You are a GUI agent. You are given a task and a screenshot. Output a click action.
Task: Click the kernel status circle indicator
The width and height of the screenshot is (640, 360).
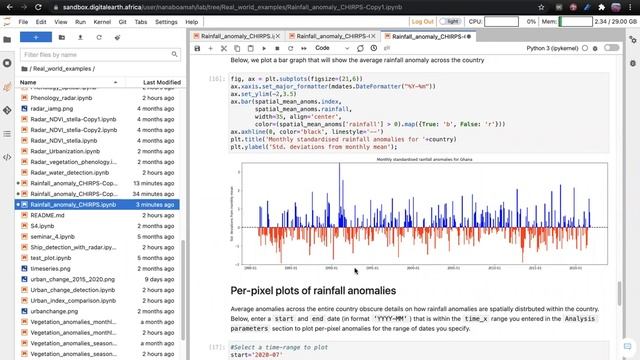tap(585, 48)
